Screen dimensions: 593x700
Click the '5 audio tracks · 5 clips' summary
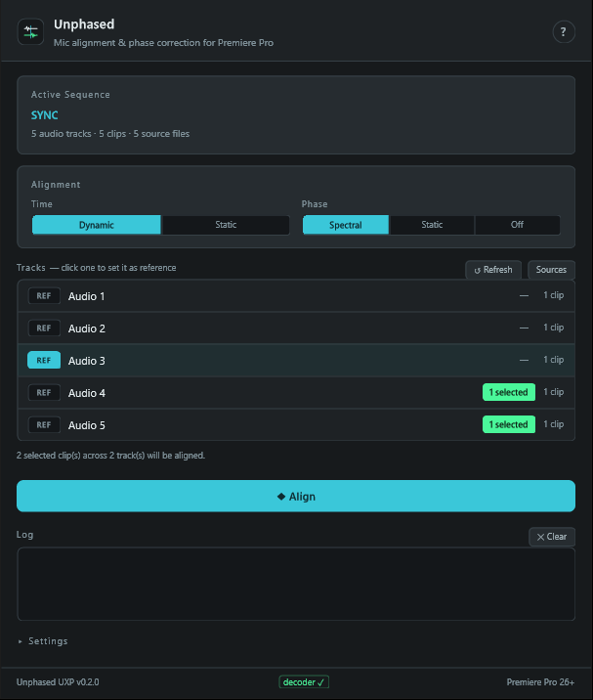point(110,134)
